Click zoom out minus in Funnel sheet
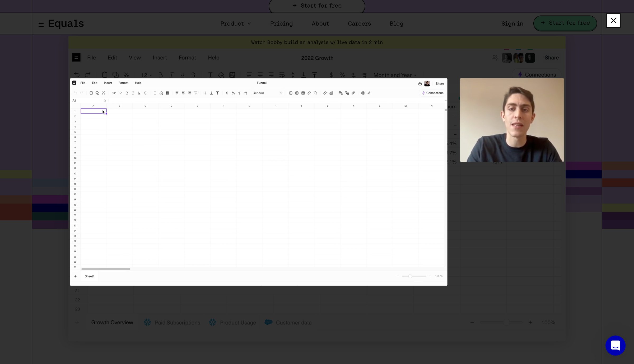Viewport: 634px width, 364px height. [x=398, y=276]
